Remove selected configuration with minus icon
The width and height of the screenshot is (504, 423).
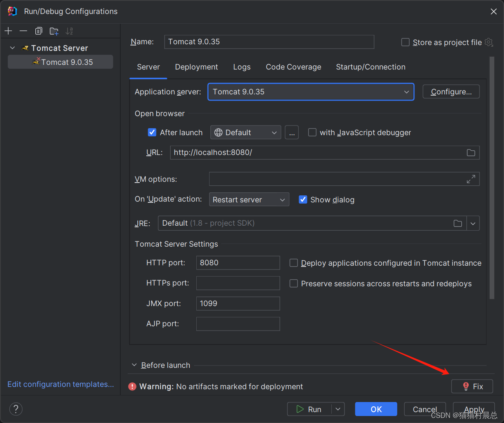pos(23,31)
